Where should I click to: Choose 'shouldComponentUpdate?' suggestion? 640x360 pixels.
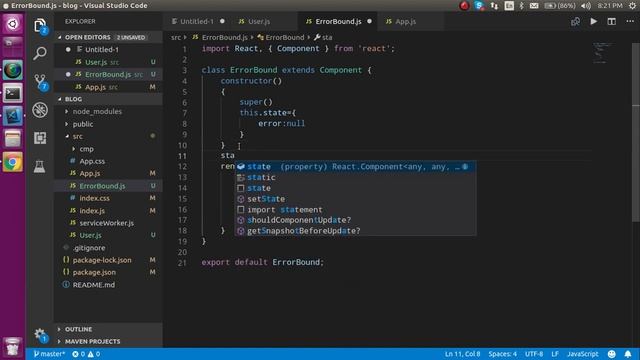[x=355, y=220]
